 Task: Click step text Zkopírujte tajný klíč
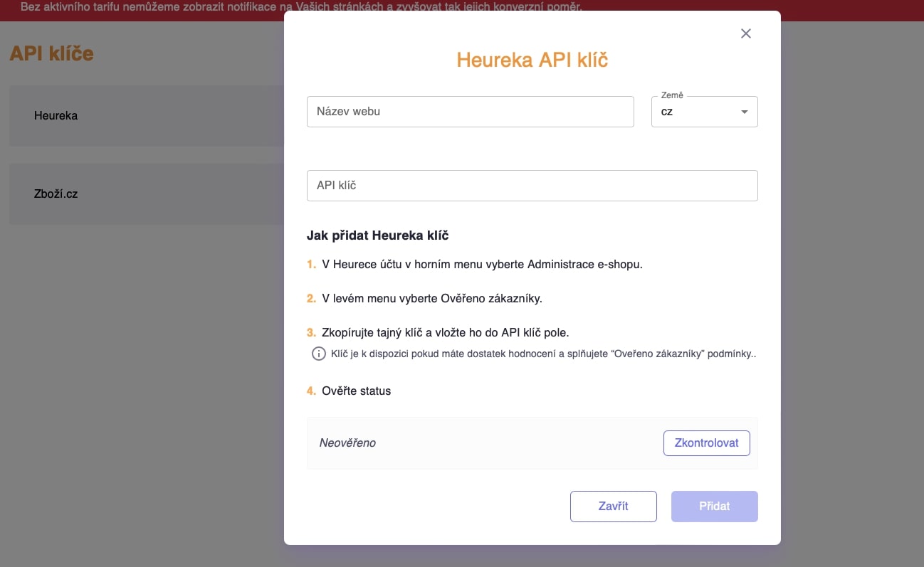446,332
